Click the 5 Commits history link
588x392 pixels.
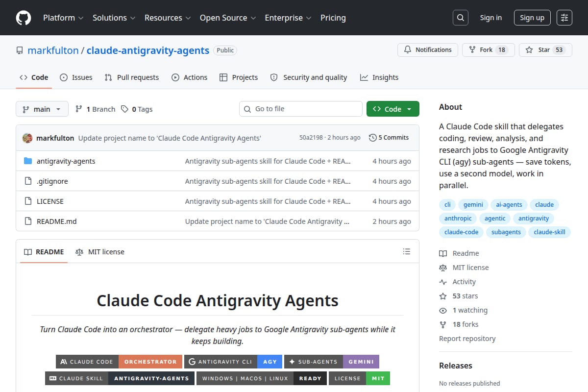pos(389,138)
